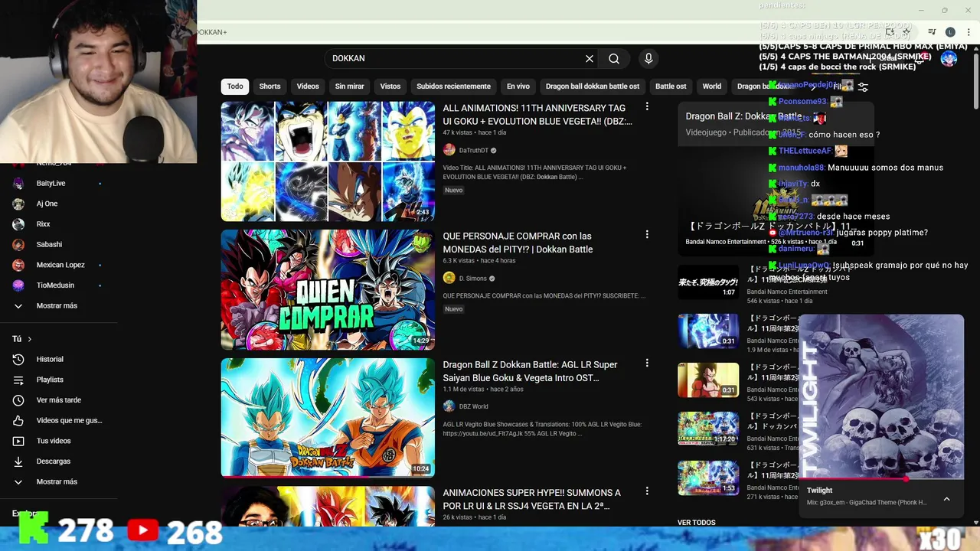Image resolution: width=980 pixels, height=551 pixels.
Task: Click VER TODOS link
Action: coord(697,523)
